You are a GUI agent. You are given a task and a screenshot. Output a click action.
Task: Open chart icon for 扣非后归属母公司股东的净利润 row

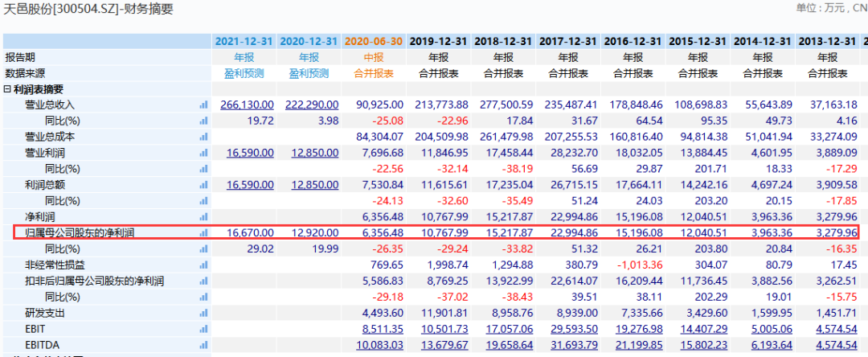click(x=203, y=281)
